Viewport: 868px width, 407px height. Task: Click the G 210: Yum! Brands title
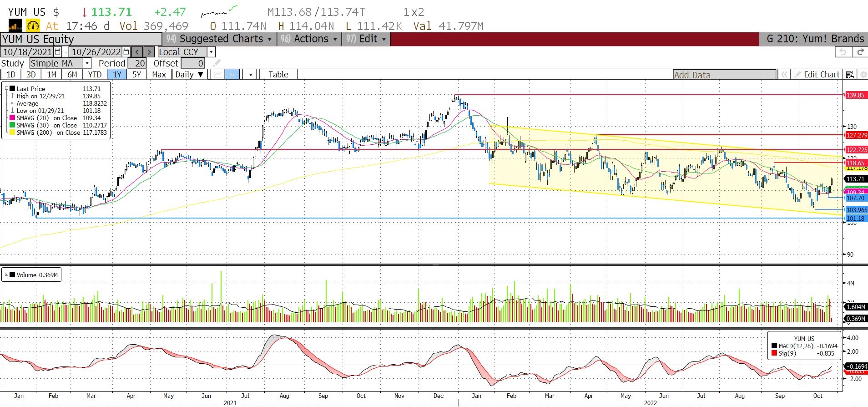point(815,39)
